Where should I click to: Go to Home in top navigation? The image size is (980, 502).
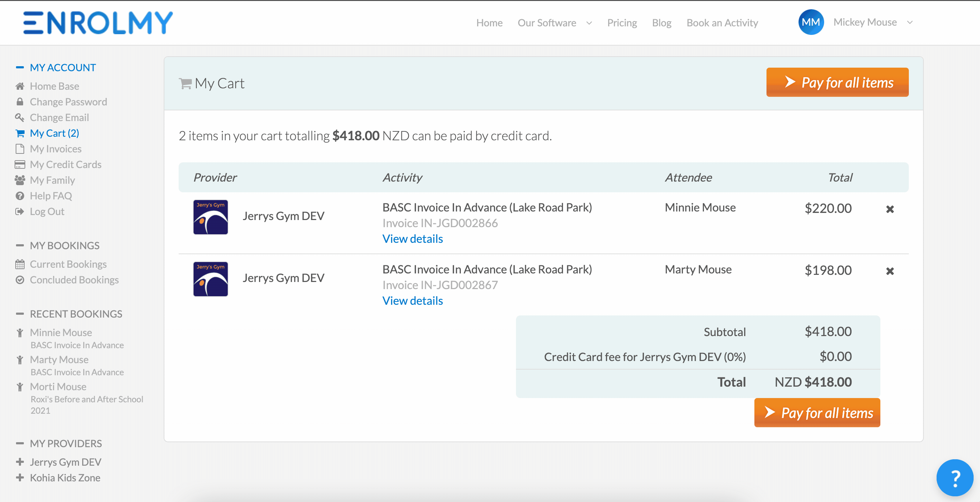pos(489,23)
